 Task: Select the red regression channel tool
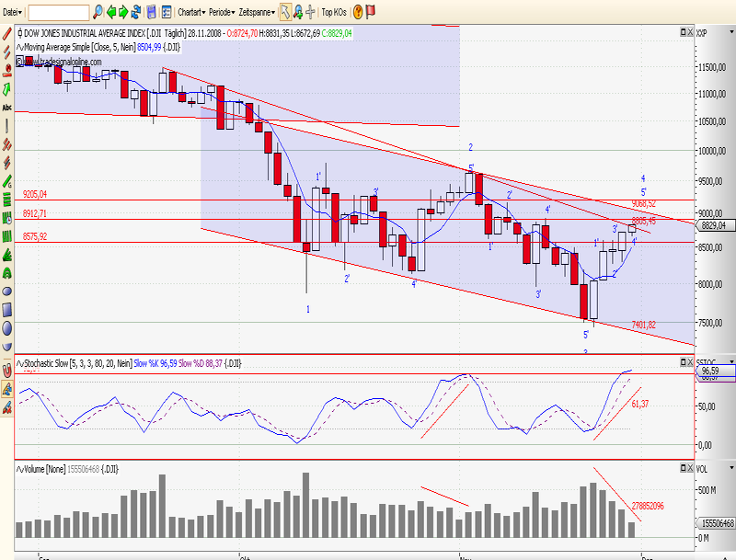click(x=7, y=144)
